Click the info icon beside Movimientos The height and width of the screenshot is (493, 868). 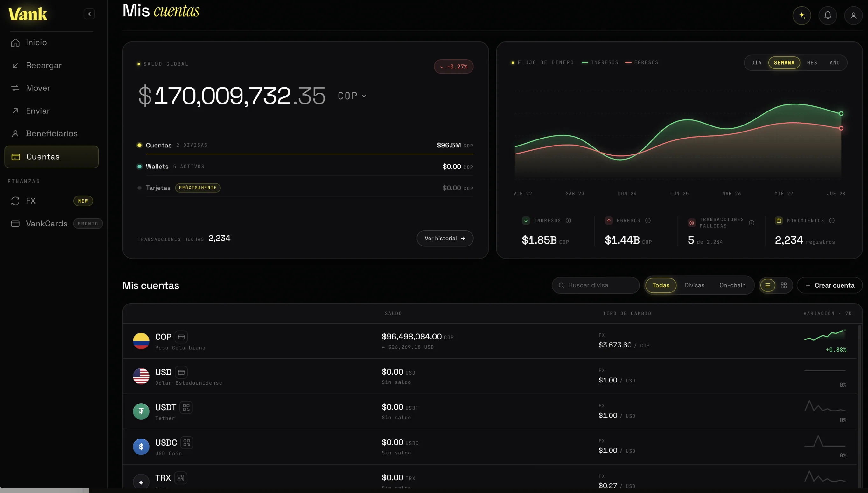[832, 220]
